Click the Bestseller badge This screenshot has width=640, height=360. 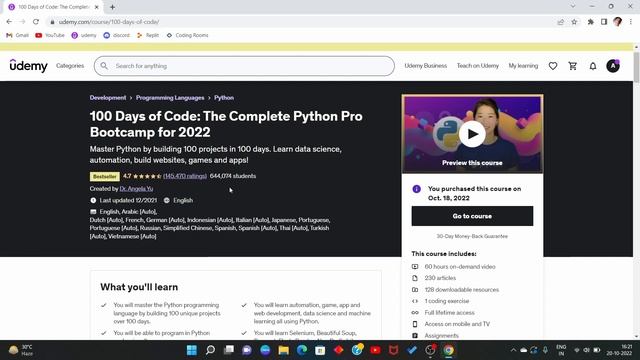click(104, 176)
